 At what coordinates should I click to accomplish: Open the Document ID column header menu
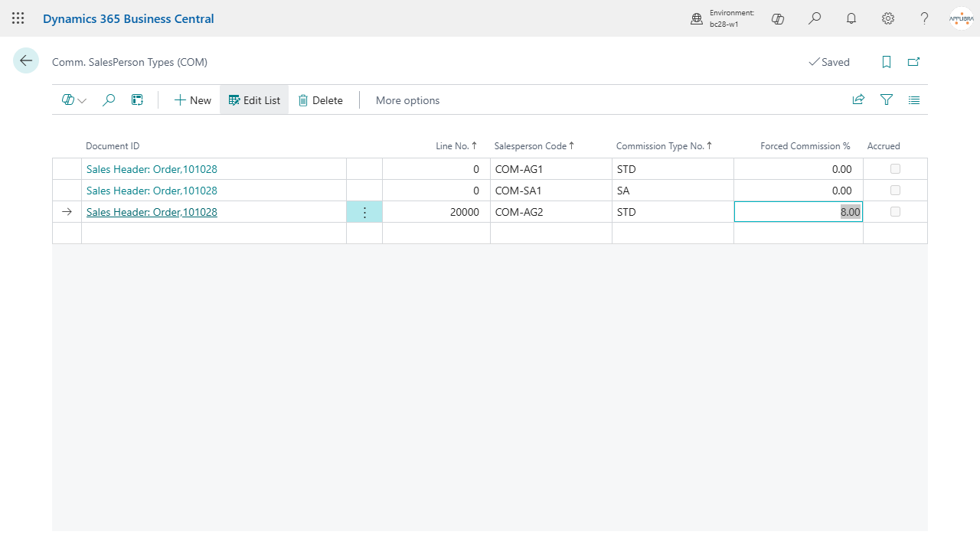pyautogui.click(x=113, y=146)
